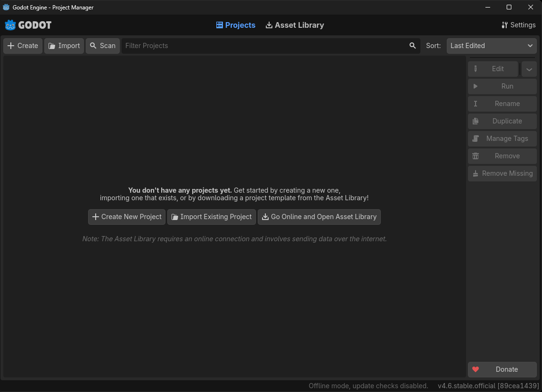Viewport: 542px width, 392px height.
Task: Click the Create button in toolbar
Action: point(23,46)
